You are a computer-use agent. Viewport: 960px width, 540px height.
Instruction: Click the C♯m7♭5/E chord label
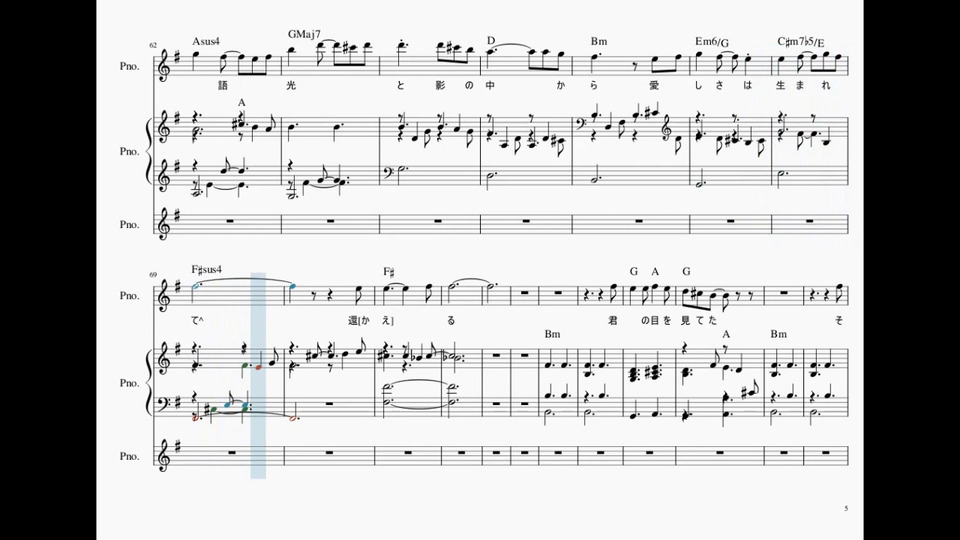(801, 42)
